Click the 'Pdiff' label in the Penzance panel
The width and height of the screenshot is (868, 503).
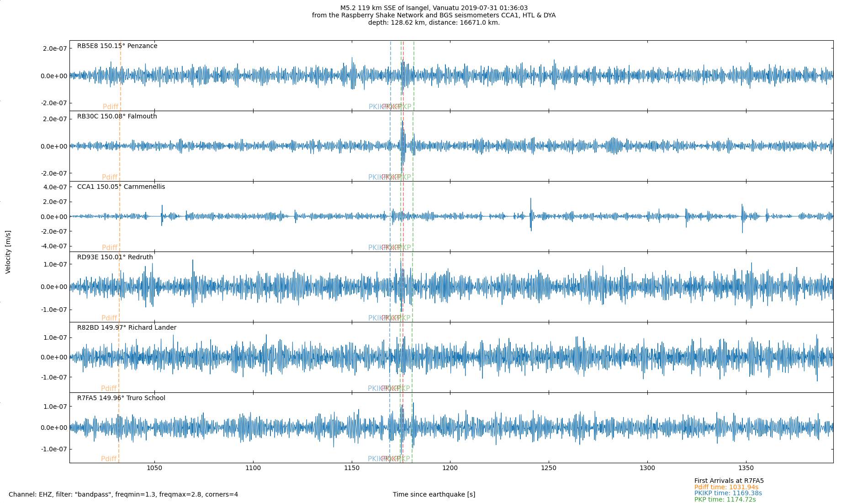(111, 107)
